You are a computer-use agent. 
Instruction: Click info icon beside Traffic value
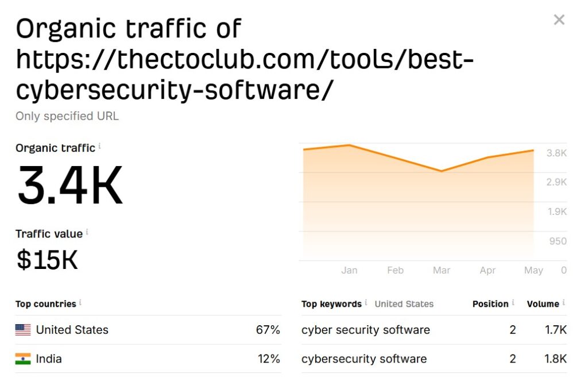pos(87,232)
